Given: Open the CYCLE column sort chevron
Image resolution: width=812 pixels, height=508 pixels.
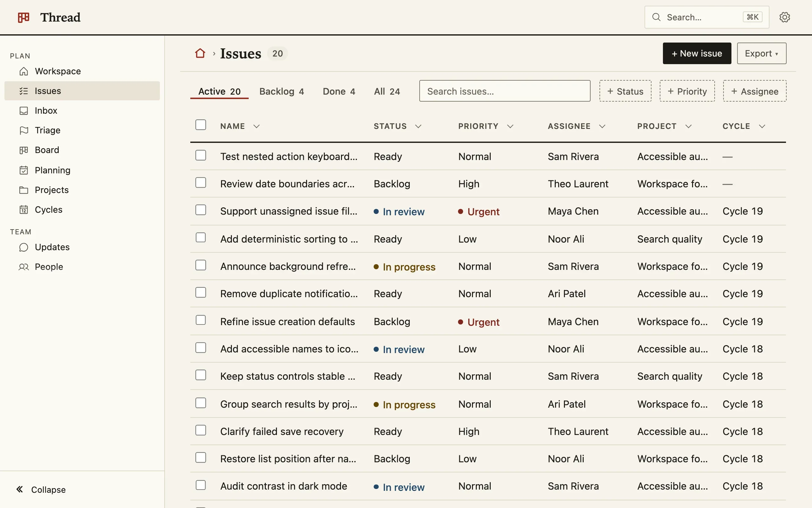Looking at the screenshot, I should point(762,126).
